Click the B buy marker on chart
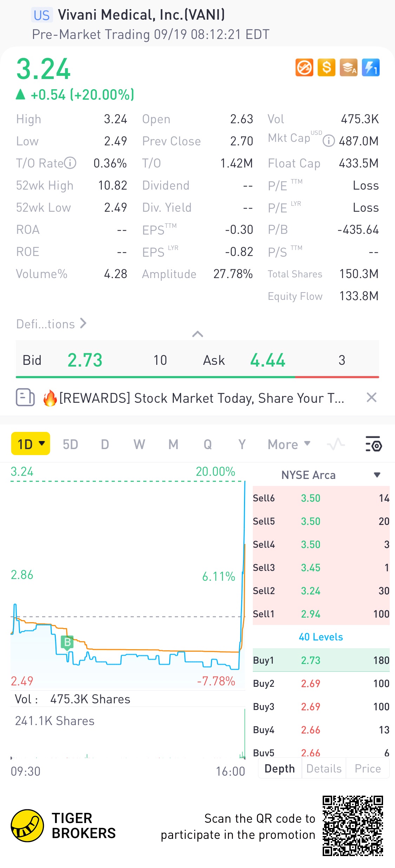 (67, 642)
